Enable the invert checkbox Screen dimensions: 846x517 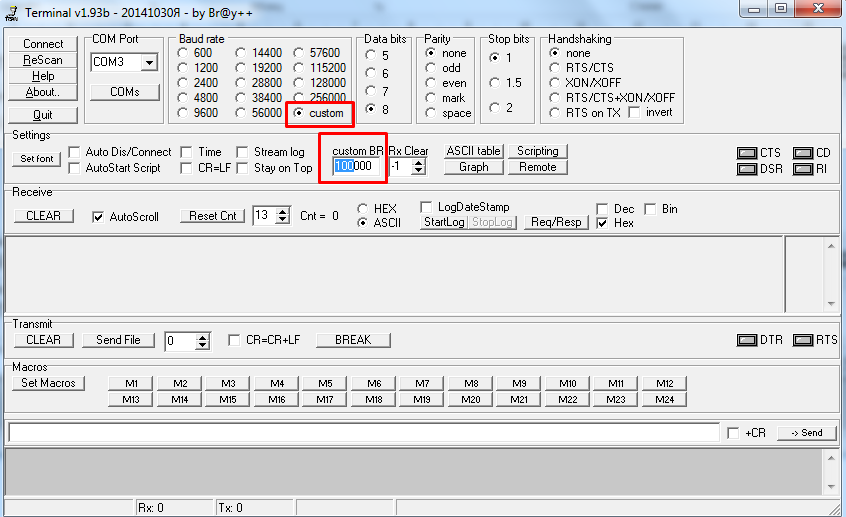click(634, 112)
